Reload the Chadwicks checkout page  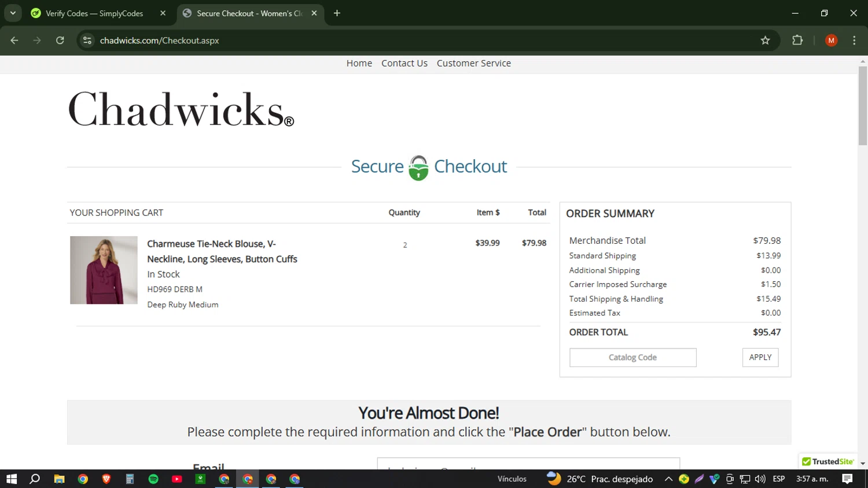click(60, 41)
